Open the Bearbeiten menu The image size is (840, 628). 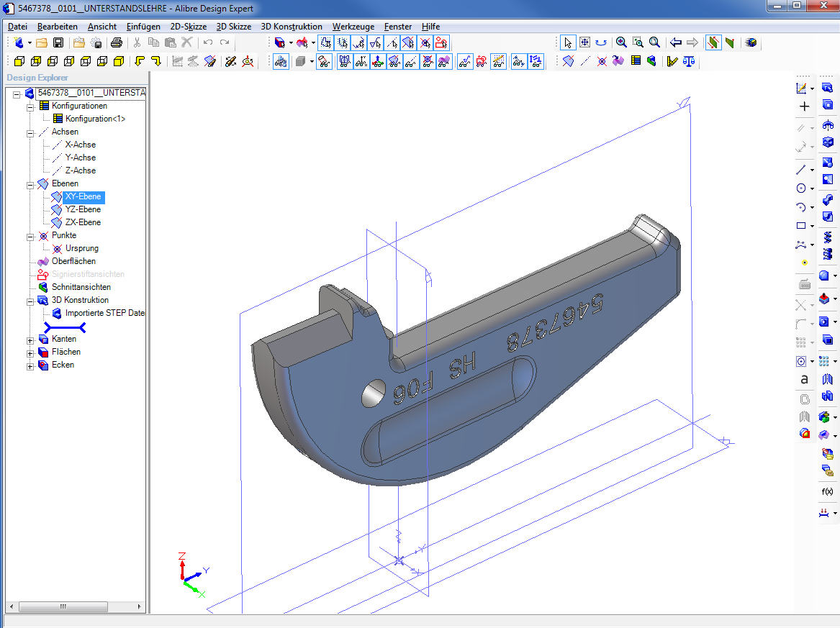coord(58,26)
